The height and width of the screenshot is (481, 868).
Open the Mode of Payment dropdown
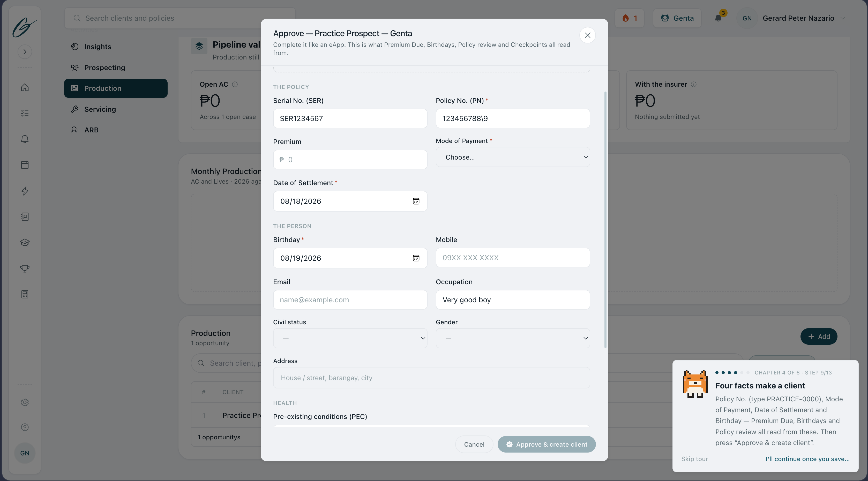coord(513,157)
